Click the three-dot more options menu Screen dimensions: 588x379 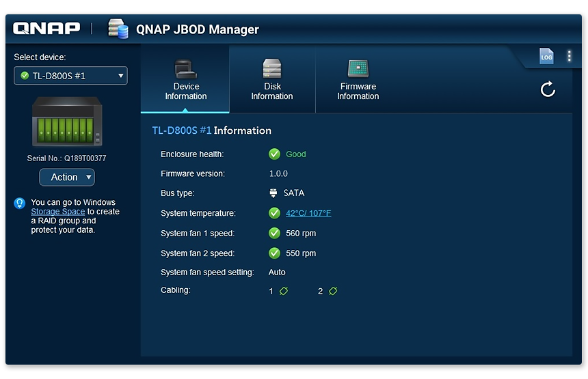(569, 57)
